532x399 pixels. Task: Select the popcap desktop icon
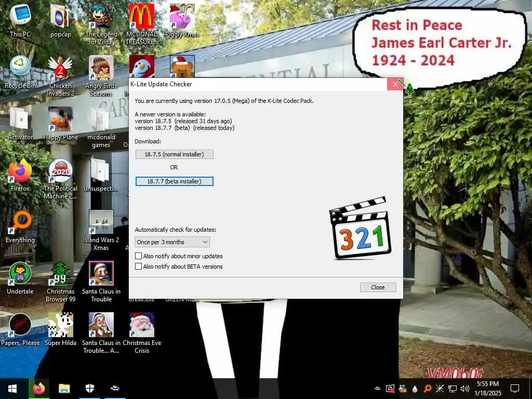(60, 21)
